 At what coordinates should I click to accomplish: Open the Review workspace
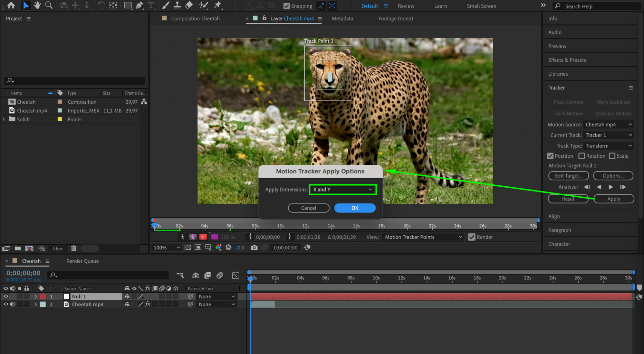406,6
